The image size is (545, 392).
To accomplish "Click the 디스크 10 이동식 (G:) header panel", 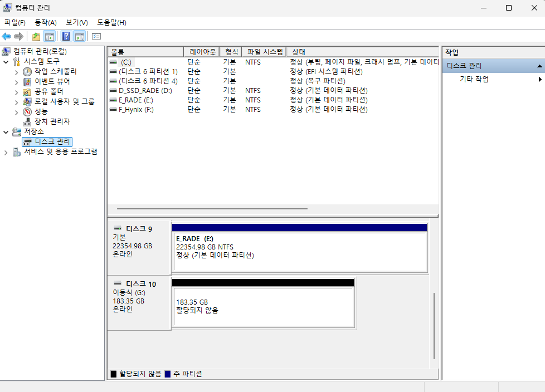I will coord(139,302).
